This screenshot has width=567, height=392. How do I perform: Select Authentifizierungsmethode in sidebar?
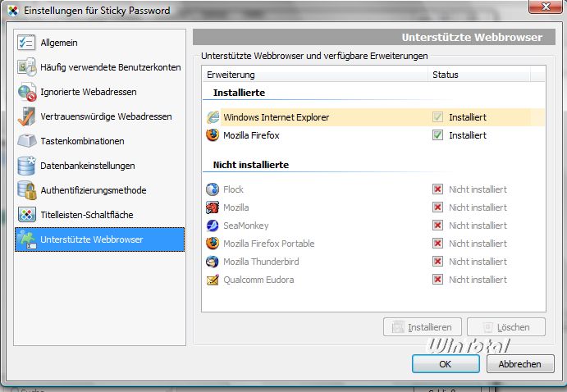click(x=99, y=190)
